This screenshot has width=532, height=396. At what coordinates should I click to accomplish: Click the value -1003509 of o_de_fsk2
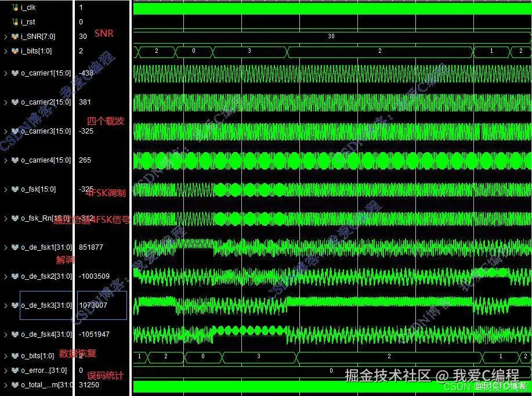(x=94, y=276)
